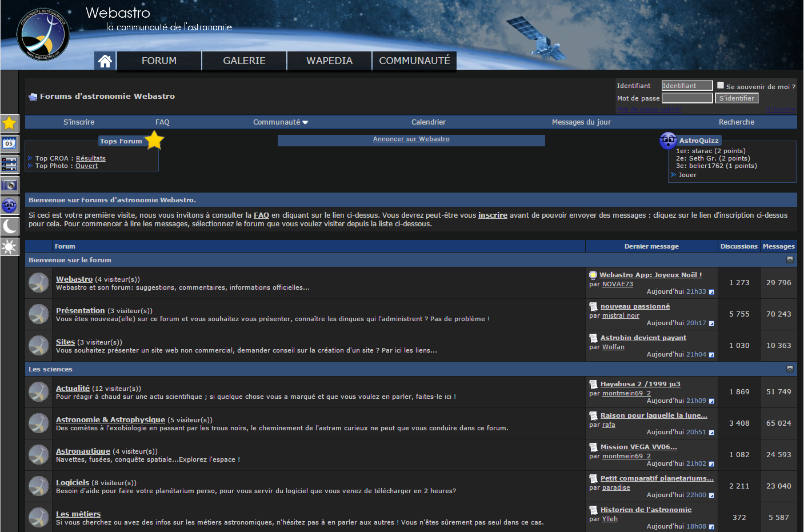
Task: Click the S'inscrire link below the S'identifier button
Action: (781, 110)
